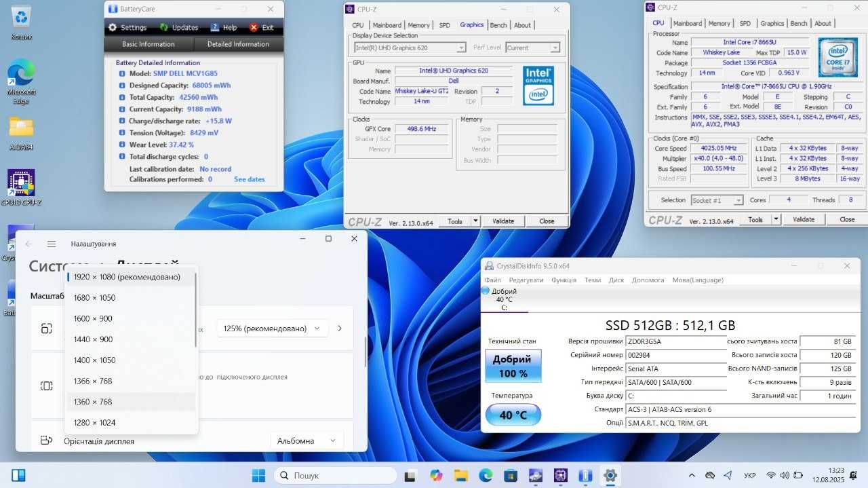Screen dimensions: 868x488
Task: Open Теми menu in CrystalDiskInfo
Action: 593,280
